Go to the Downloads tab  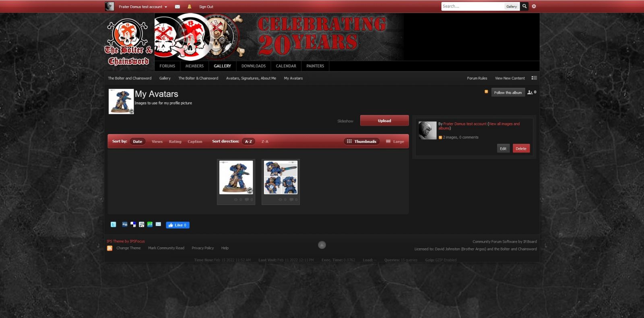[254, 66]
